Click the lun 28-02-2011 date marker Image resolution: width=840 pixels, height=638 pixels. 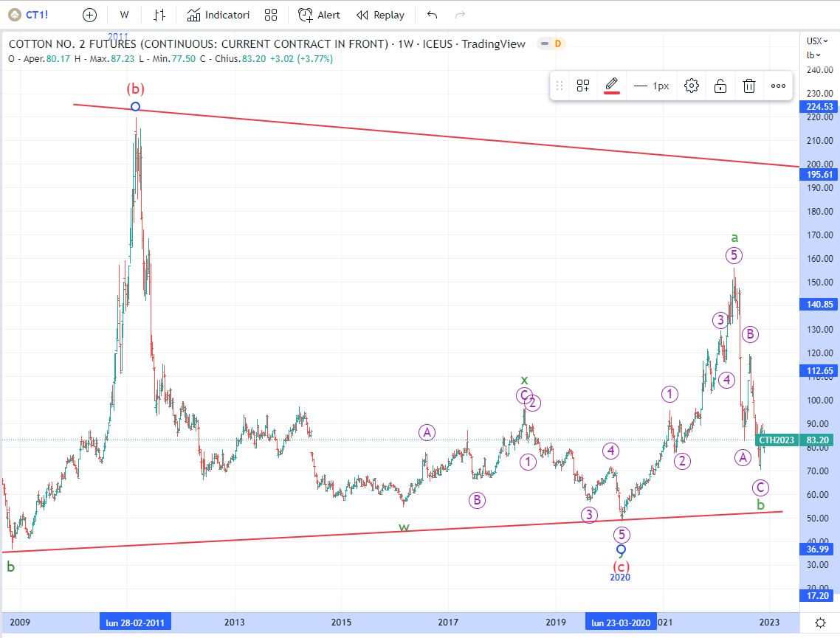135,623
